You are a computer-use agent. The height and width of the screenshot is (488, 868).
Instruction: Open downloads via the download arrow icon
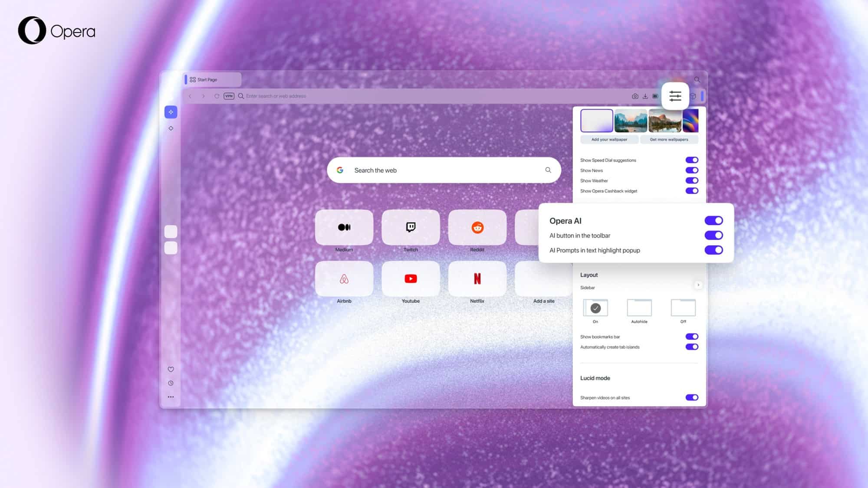(646, 96)
